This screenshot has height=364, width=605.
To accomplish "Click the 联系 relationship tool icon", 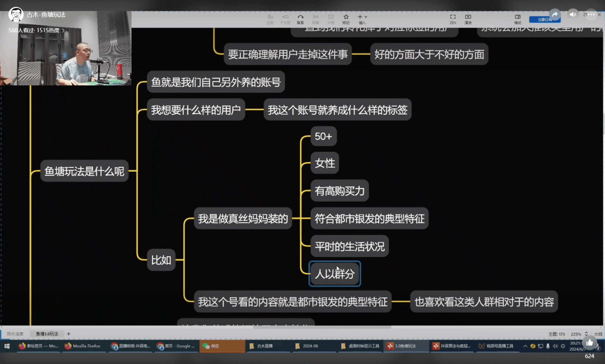I will click(300, 17).
